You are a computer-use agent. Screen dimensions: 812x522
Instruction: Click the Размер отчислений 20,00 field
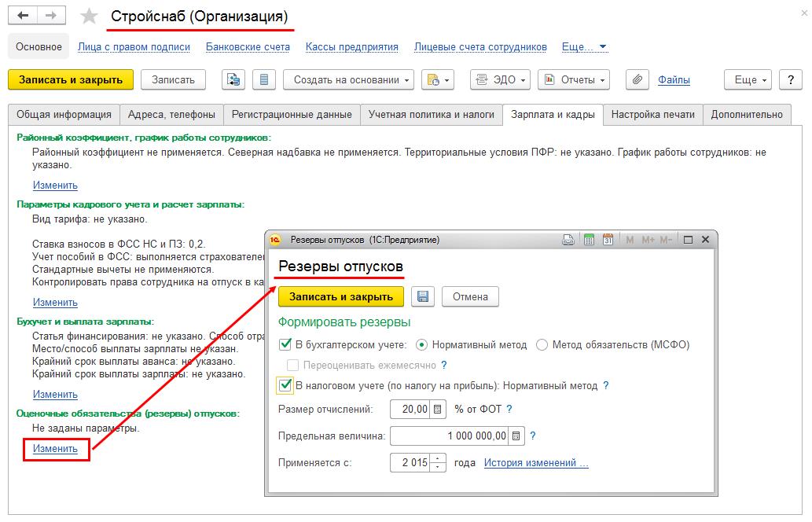411,409
